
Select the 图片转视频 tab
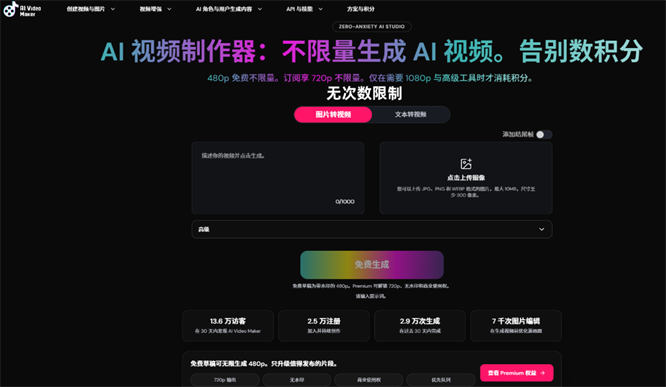point(333,115)
